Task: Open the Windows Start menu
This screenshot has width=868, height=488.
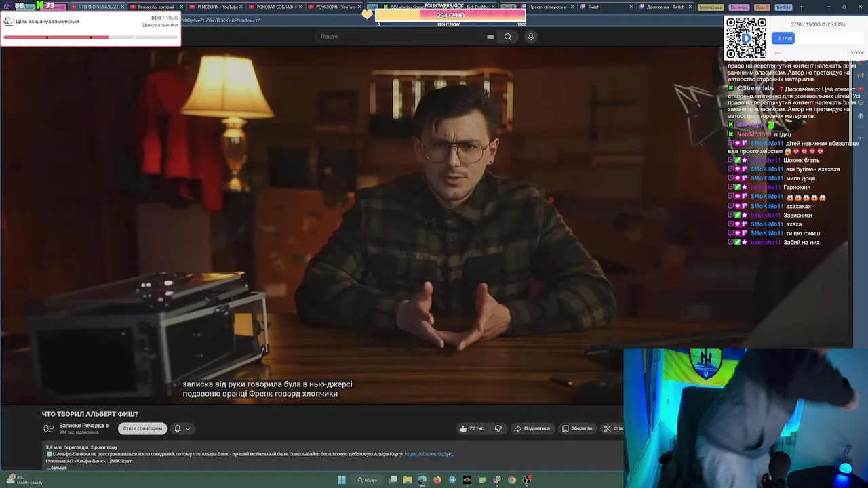Action: tap(342, 480)
